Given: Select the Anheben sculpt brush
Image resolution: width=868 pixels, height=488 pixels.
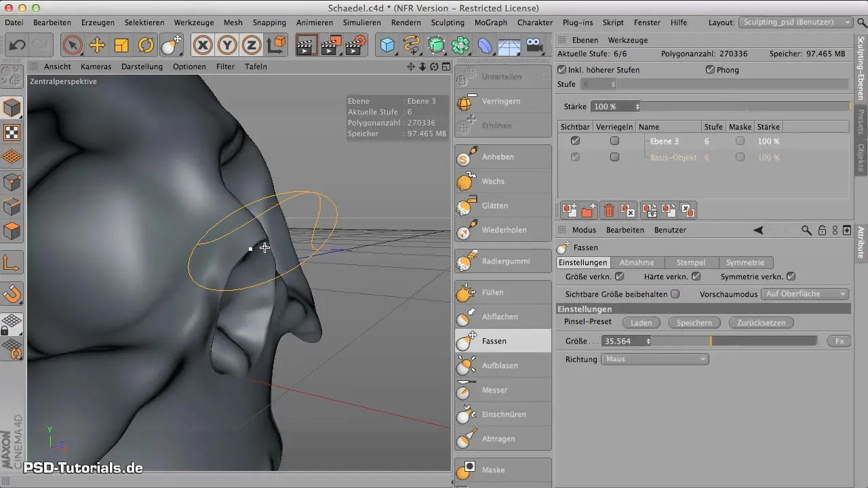Looking at the screenshot, I should tap(503, 157).
